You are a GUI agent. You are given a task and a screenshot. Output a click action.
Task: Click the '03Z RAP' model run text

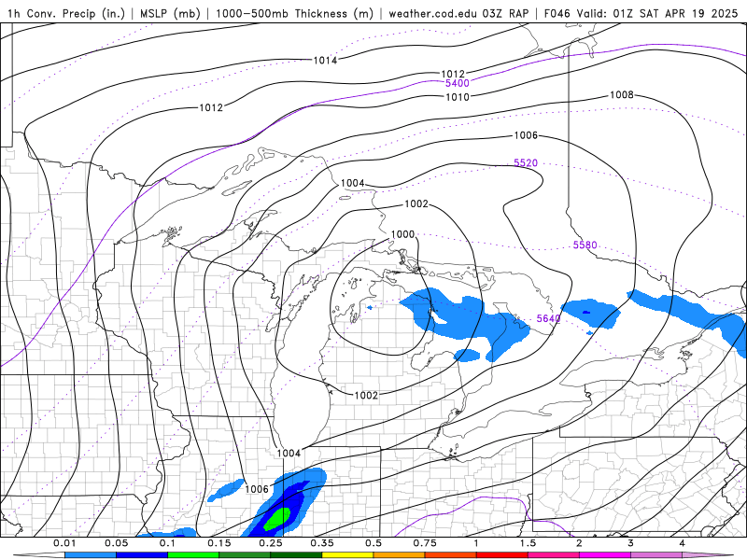point(505,13)
